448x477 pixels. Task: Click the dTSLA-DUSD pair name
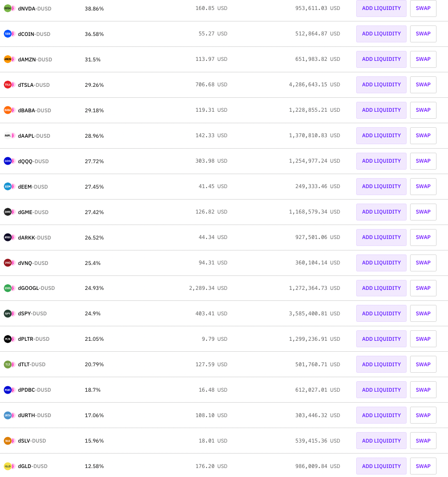tap(34, 85)
